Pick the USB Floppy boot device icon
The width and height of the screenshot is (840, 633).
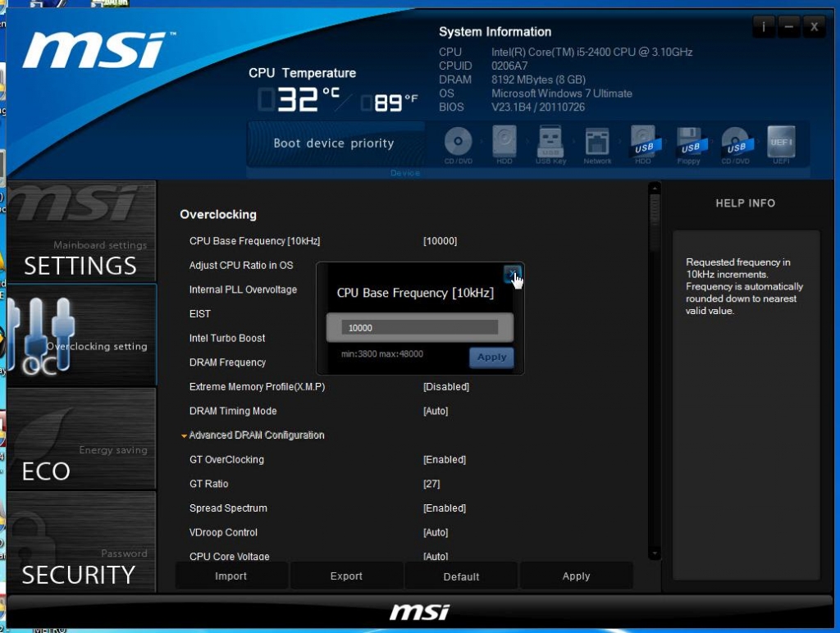pos(689,143)
